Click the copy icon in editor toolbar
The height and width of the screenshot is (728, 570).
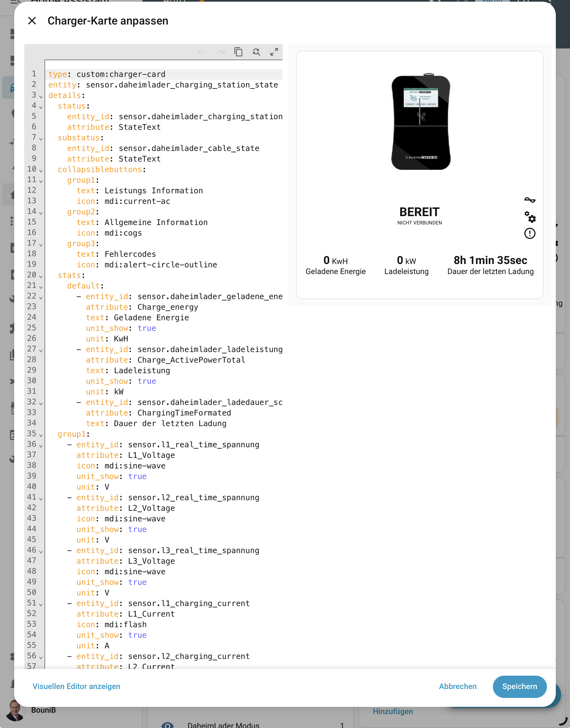click(x=238, y=52)
